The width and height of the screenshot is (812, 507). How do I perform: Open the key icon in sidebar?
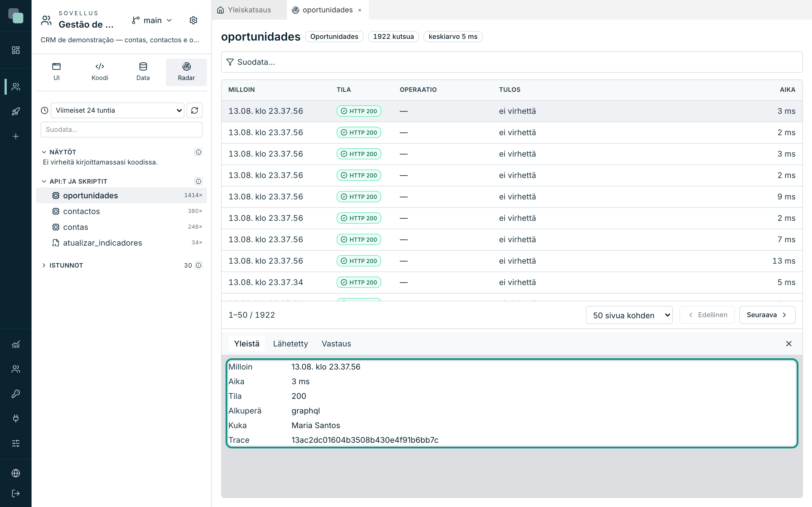click(x=16, y=394)
